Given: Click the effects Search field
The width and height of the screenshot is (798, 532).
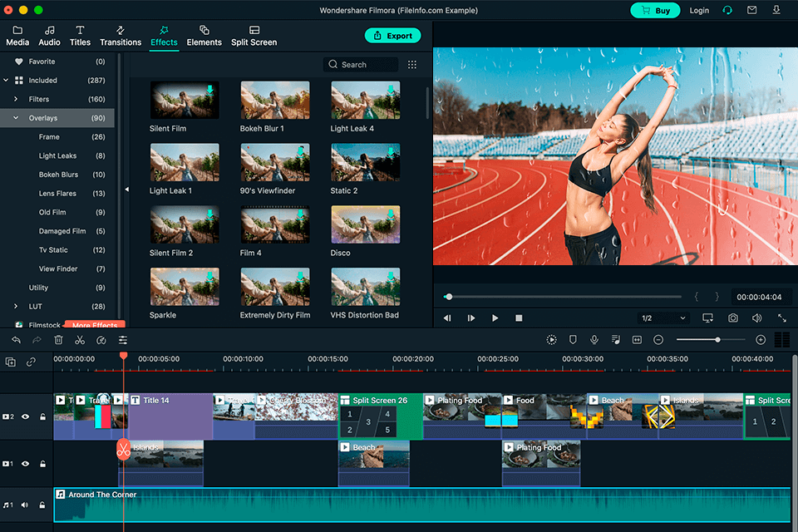Looking at the screenshot, I should (361, 65).
